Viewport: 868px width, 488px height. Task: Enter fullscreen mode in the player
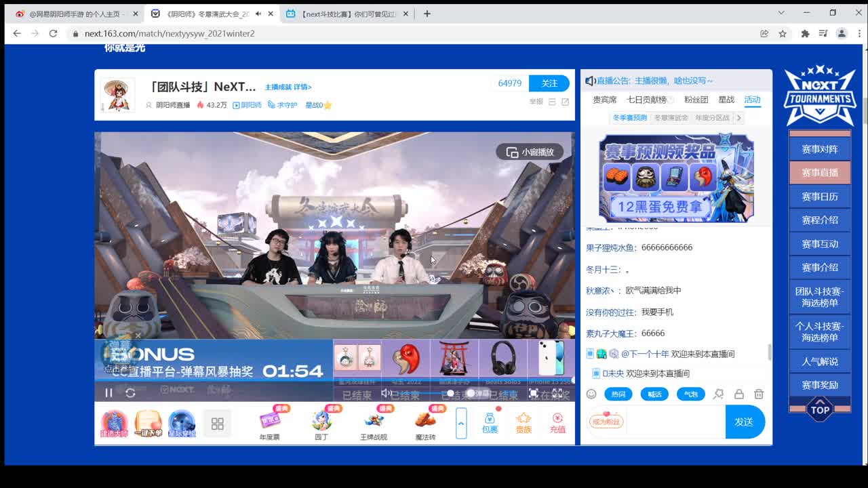(557, 393)
